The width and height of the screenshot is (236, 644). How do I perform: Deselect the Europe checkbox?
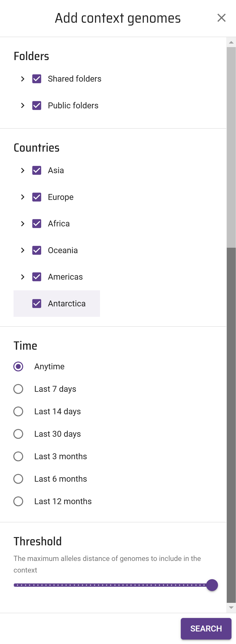(x=37, y=197)
